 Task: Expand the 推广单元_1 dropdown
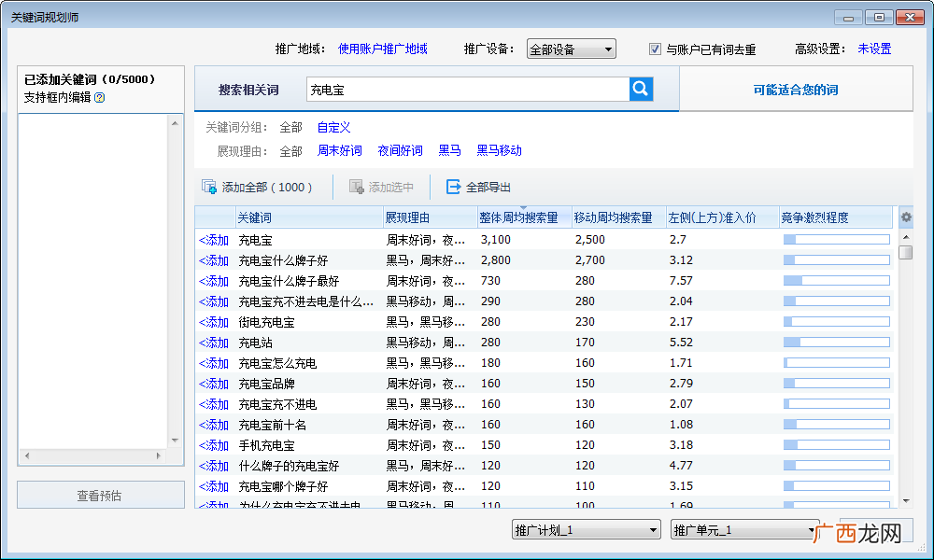(x=744, y=529)
